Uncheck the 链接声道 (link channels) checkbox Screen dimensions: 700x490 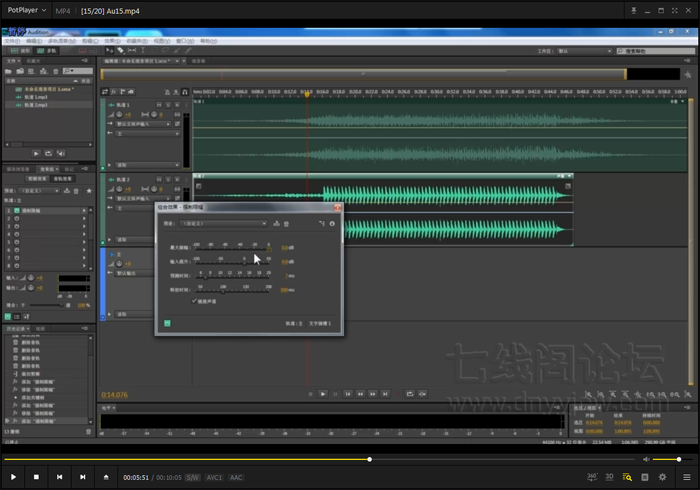(x=195, y=300)
